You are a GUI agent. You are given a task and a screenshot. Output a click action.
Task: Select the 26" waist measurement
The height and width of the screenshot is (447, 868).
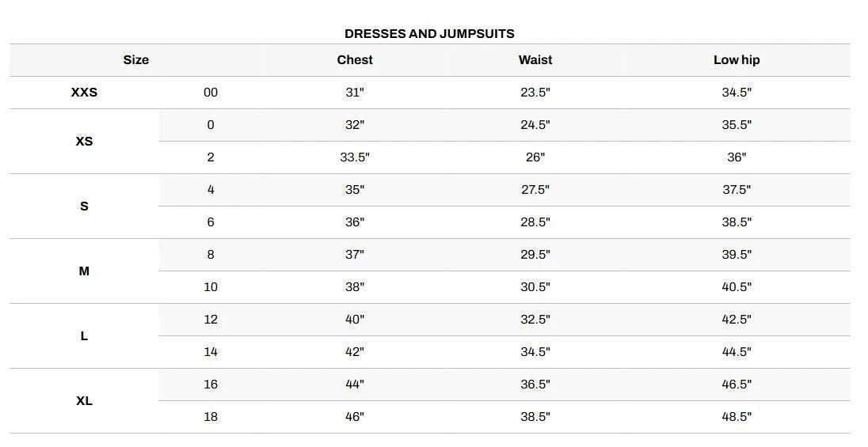coord(535,157)
